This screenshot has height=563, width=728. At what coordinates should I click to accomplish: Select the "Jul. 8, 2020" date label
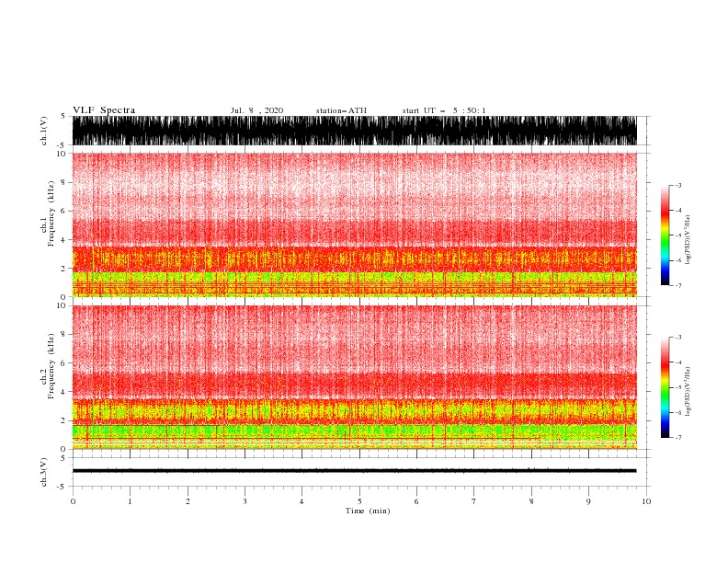point(256,110)
